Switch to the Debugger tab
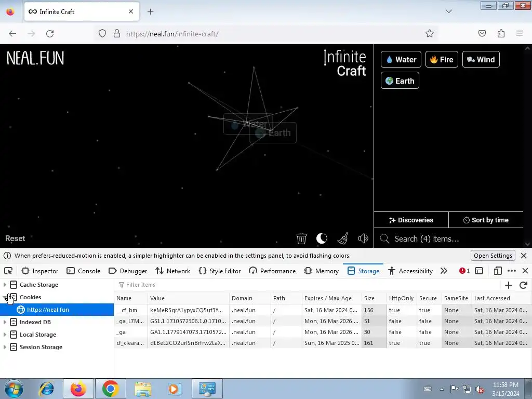The image size is (532, 399). (128, 271)
